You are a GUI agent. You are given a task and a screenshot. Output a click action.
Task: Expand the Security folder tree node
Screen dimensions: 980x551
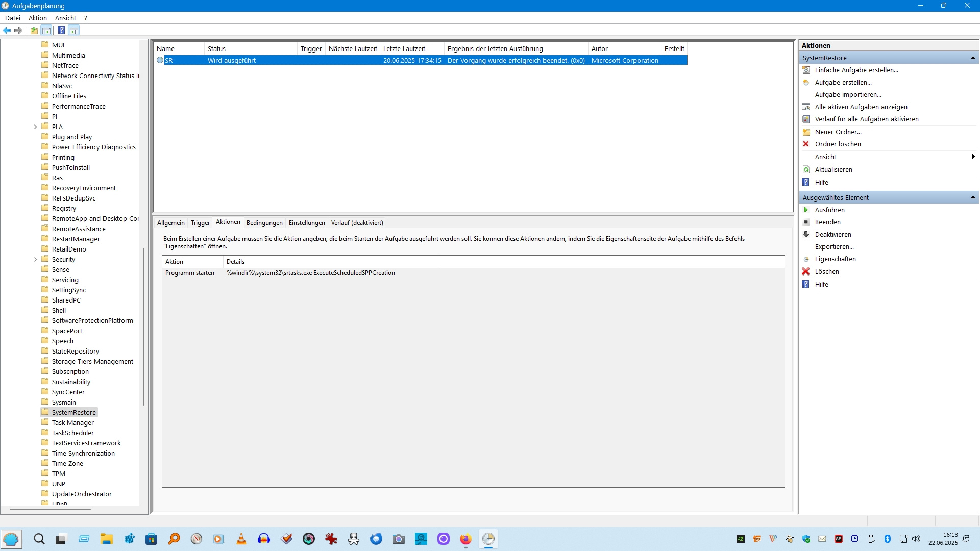[35, 260]
